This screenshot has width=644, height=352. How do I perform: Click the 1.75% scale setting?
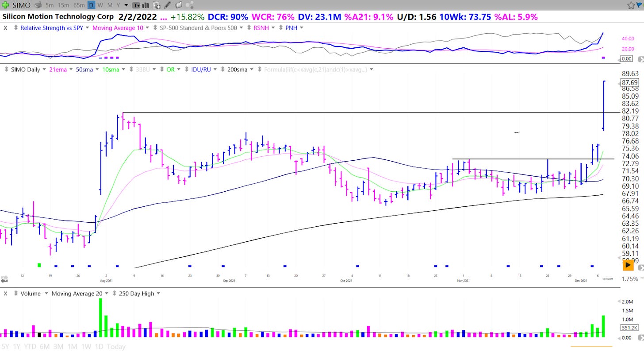[629, 279]
